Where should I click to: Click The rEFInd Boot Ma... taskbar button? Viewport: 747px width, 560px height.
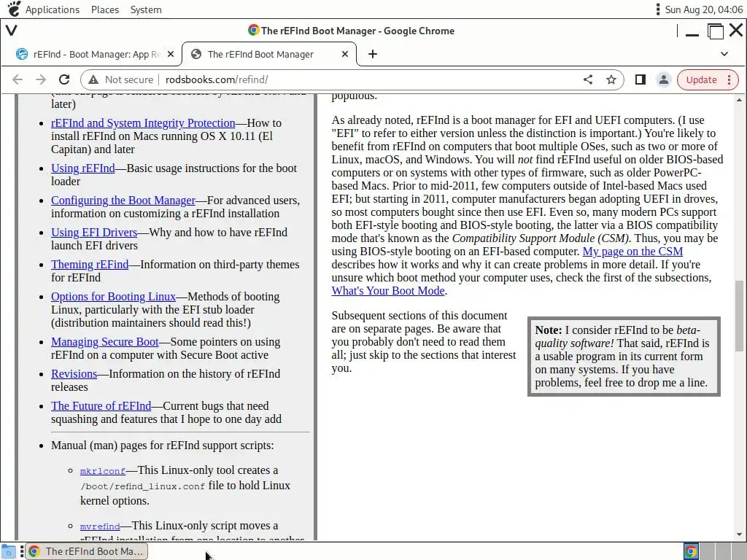(x=86, y=551)
